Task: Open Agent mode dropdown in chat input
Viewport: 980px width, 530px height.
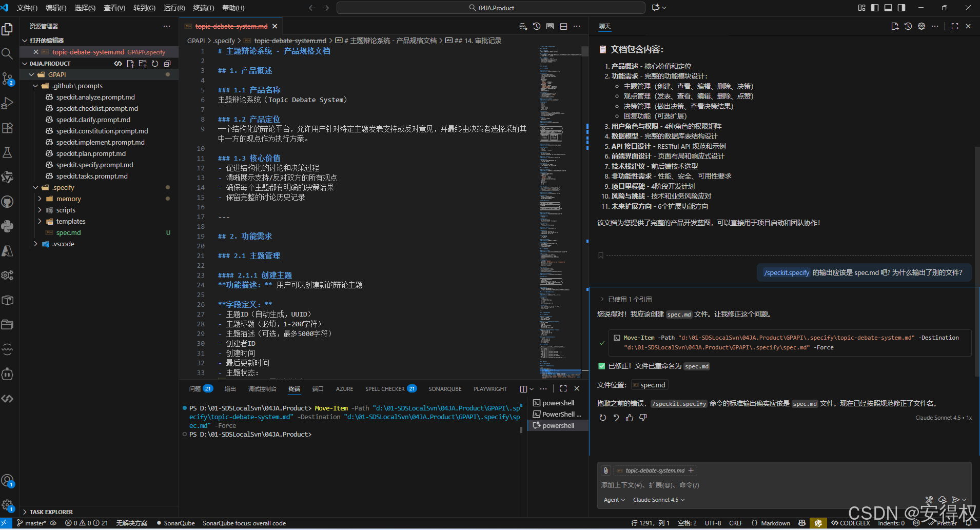Action: pos(614,500)
